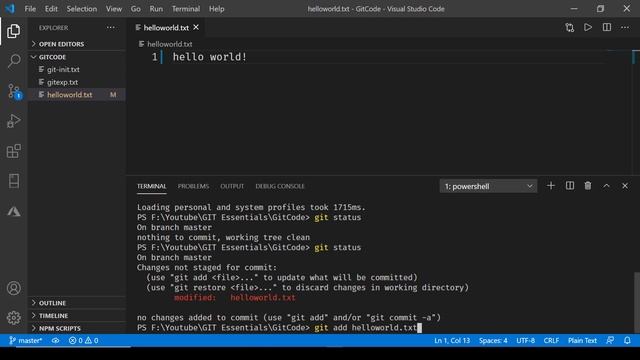Click UTF-8 encoding in status bar

pyautogui.click(x=525, y=340)
